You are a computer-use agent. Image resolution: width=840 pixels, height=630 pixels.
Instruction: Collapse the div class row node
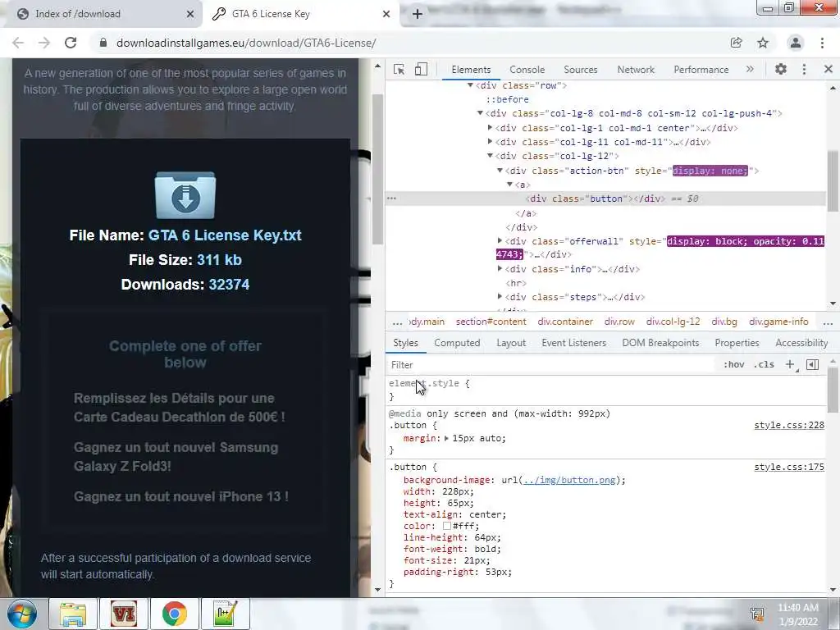click(x=470, y=85)
